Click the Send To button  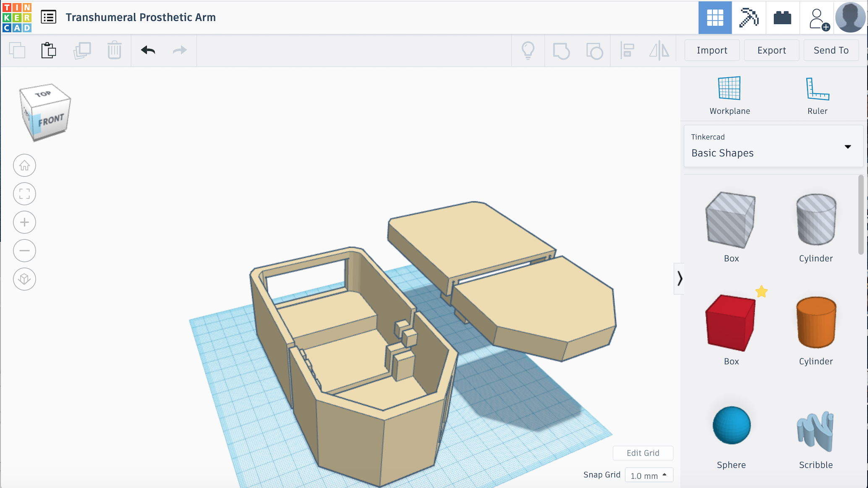[831, 50]
